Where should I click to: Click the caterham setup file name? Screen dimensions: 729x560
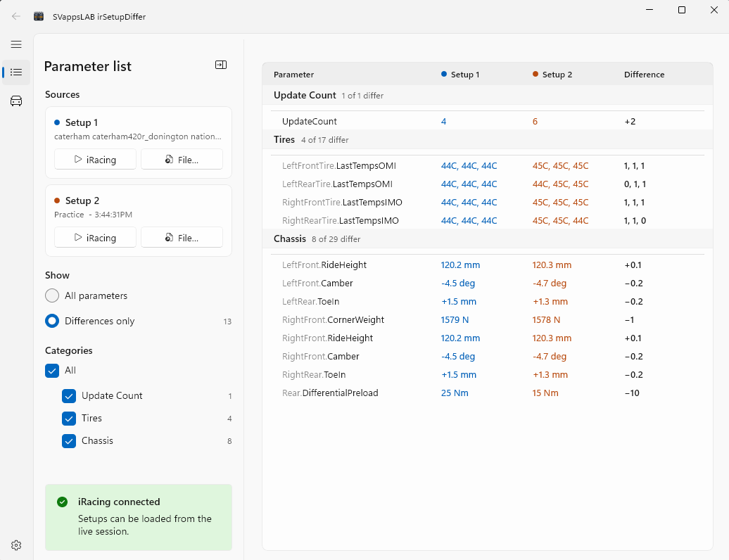[x=138, y=136]
